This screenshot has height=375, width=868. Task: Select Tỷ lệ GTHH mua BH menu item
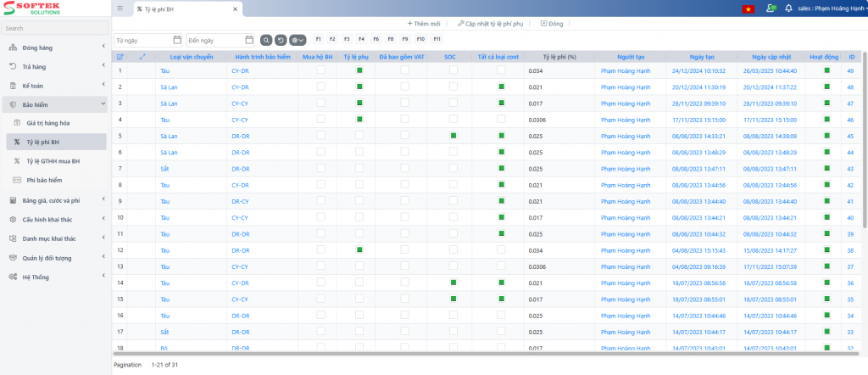[x=53, y=160]
